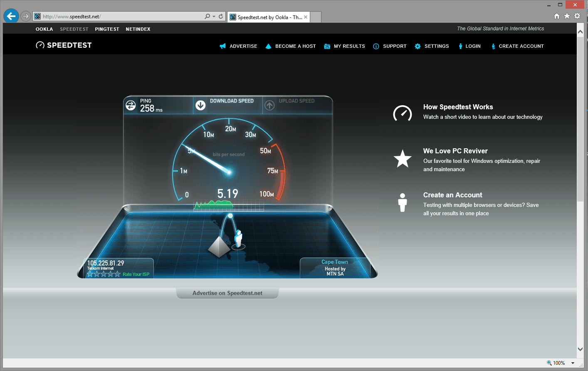Click the 258 ms ping value

[x=151, y=108]
